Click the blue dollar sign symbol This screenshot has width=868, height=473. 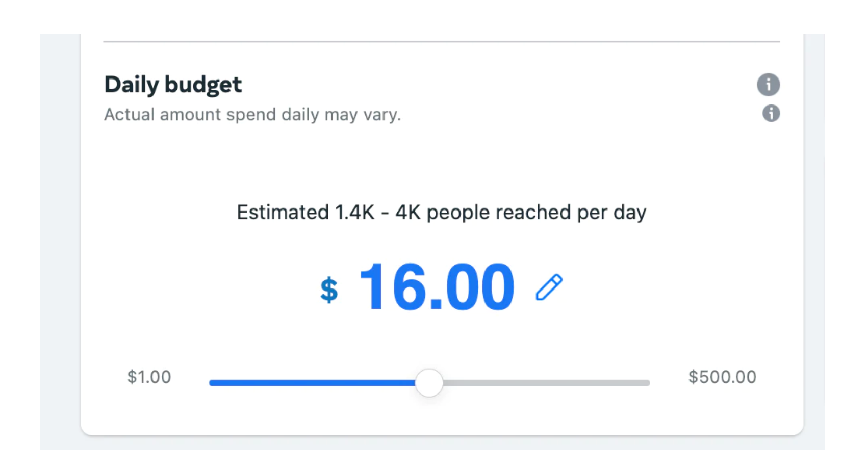329,290
